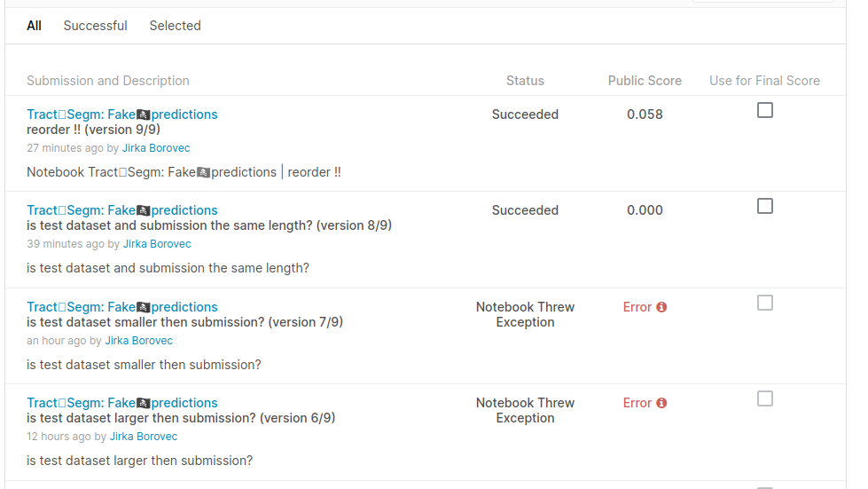Click Jirka Borovec on the 39 minutes ago entry
Viewport: 868px width, 489px height.
click(x=157, y=244)
